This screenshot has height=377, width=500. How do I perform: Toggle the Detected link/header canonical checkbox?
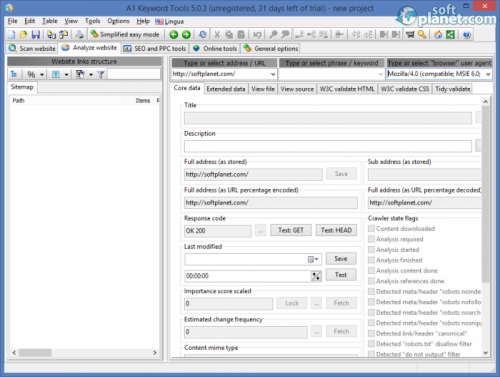point(371,333)
